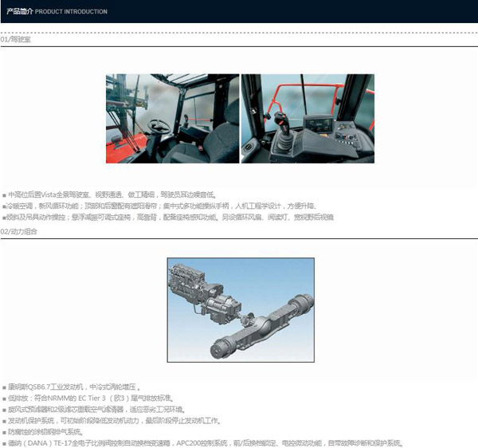The image size is (478, 448).
Task: Open the joystick control console photo
Action: tap(306, 119)
